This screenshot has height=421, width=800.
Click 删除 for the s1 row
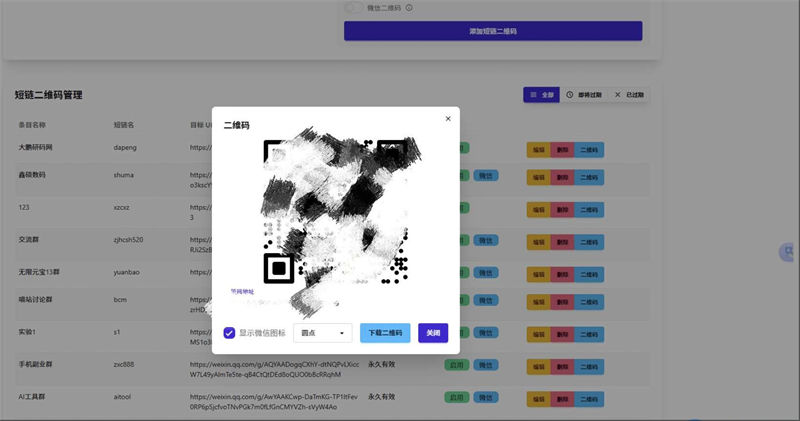coord(562,335)
